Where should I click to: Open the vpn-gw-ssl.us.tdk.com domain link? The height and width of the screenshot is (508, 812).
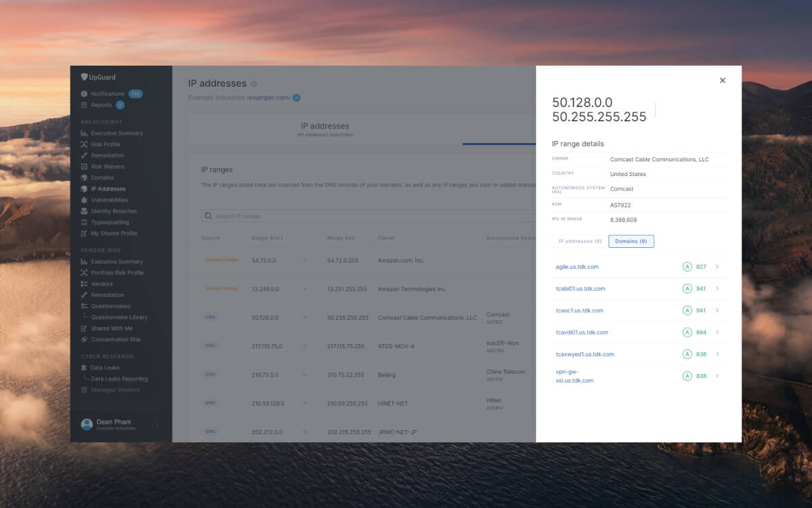[574, 376]
